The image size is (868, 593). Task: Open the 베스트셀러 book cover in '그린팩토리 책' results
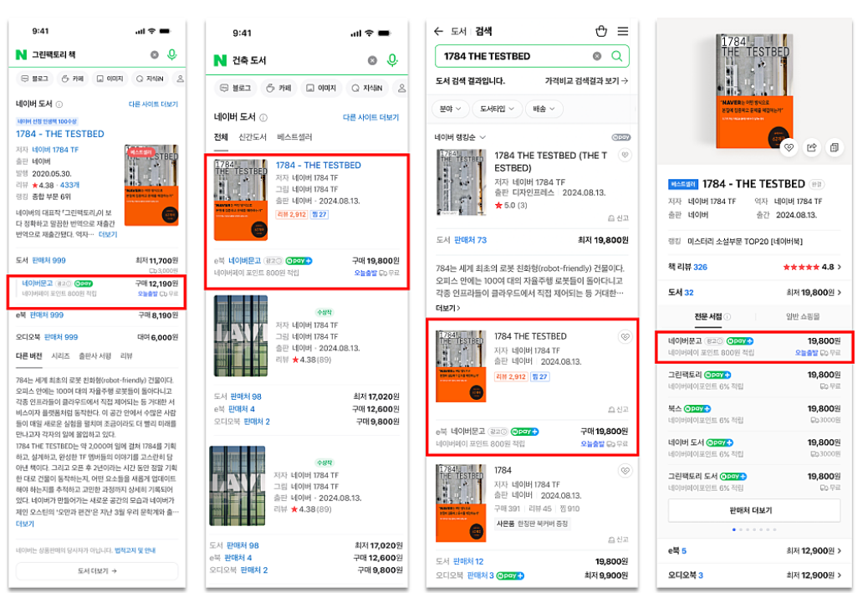pos(151,185)
